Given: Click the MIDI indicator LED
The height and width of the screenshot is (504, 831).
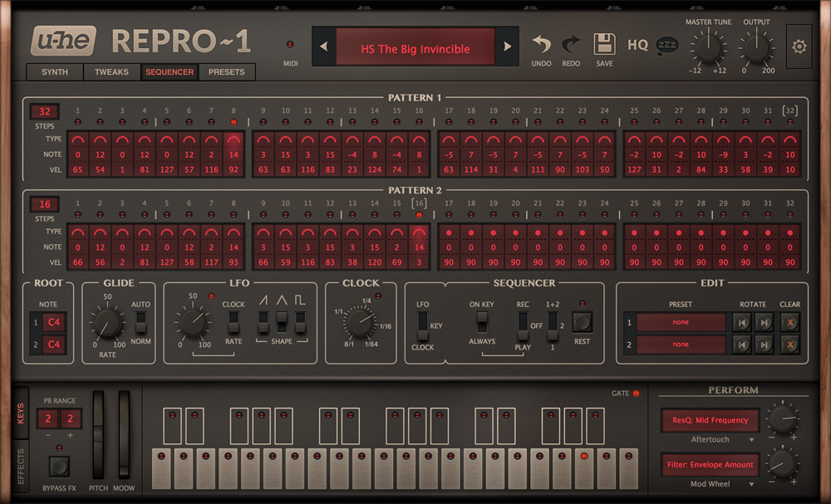Looking at the screenshot, I should click(290, 45).
